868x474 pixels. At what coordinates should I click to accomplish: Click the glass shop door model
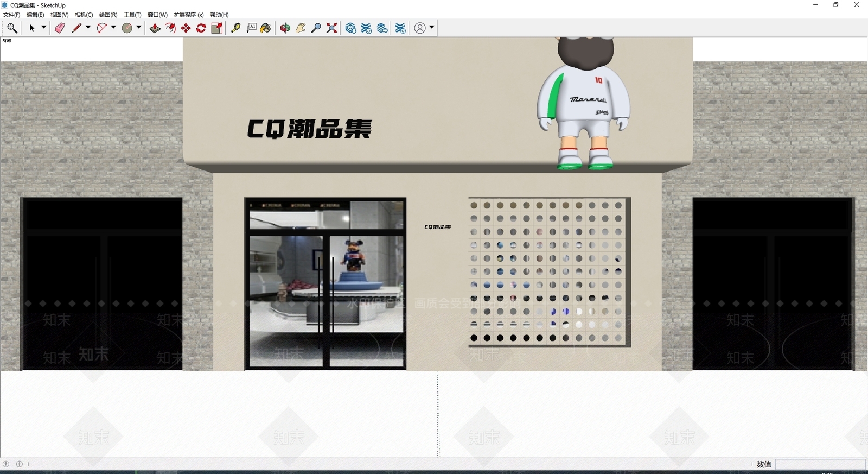point(325,284)
